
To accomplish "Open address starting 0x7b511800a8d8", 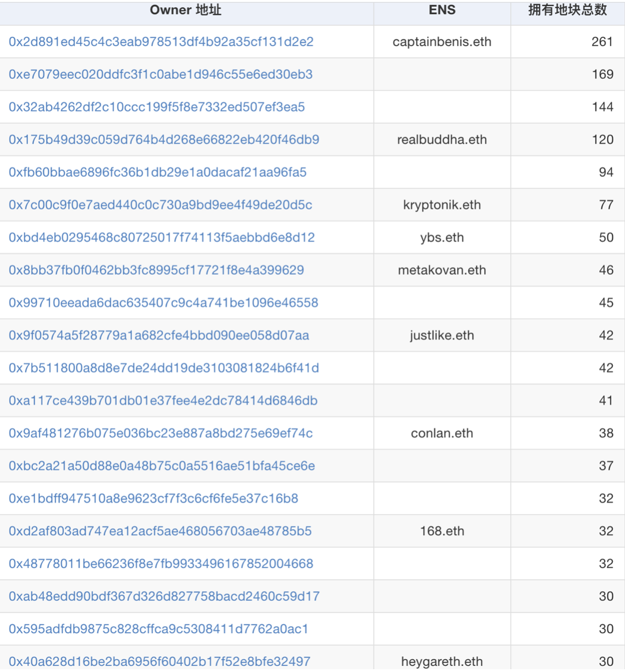I will pos(163,368).
